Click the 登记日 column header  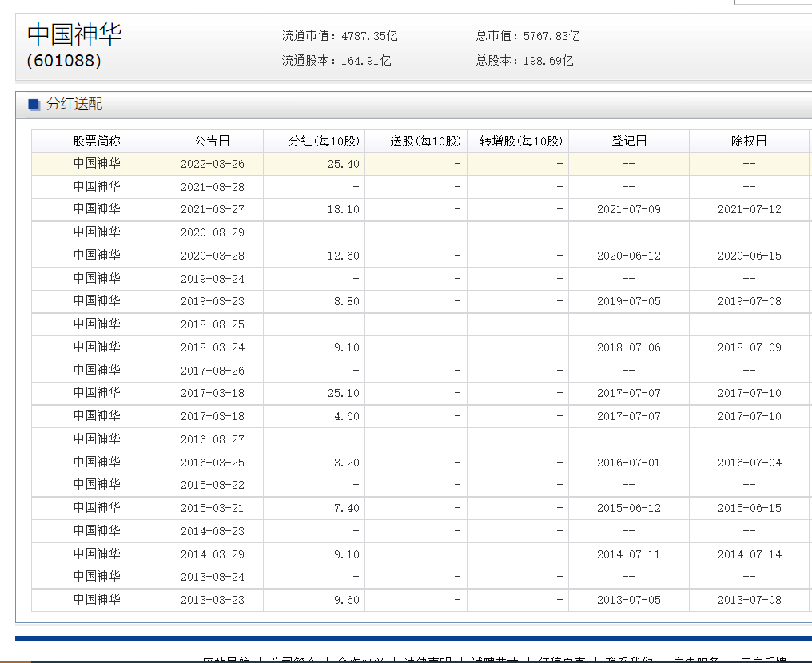629,141
